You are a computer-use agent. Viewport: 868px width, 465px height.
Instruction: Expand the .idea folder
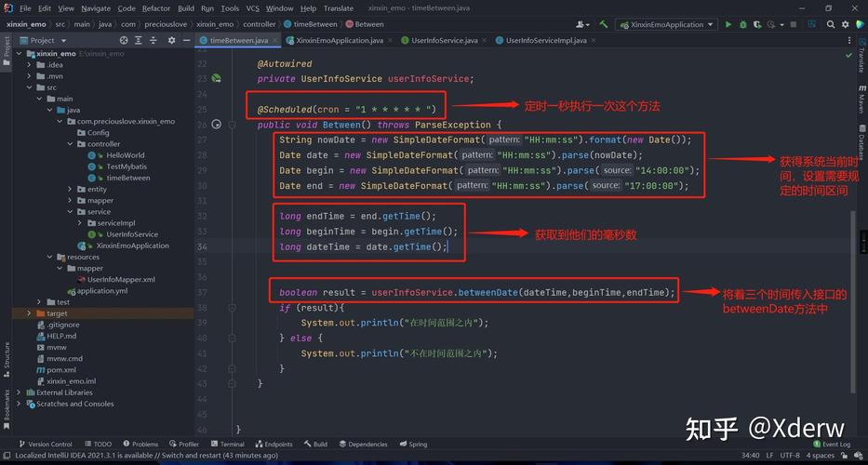click(30, 65)
